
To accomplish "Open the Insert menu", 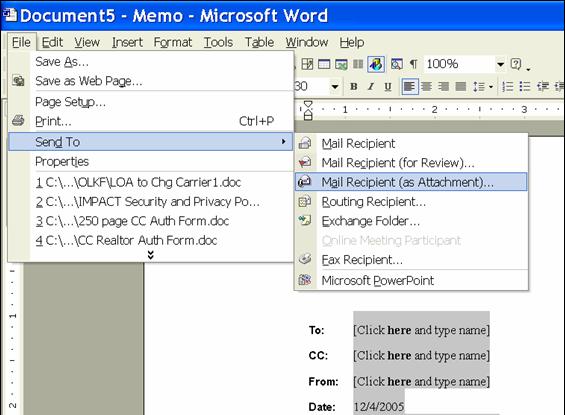I will pos(127,42).
